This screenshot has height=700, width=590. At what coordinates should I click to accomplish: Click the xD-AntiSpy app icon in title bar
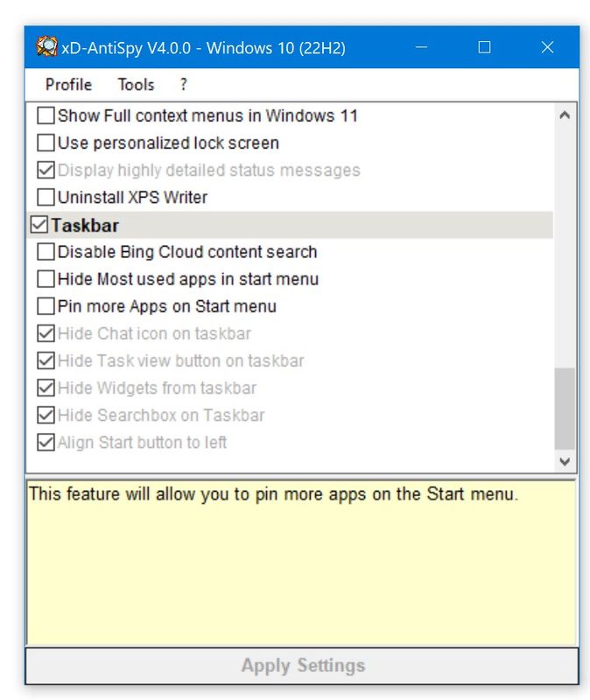pos(46,47)
